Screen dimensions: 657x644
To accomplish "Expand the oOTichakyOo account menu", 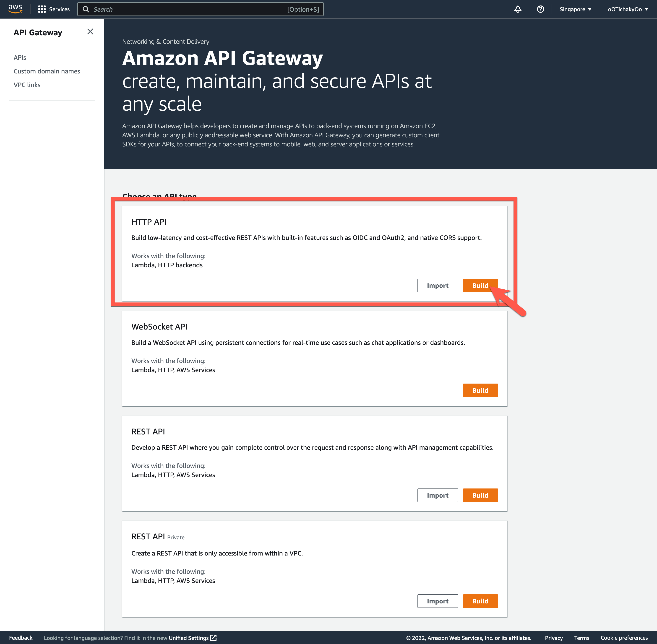I will click(627, 9).
